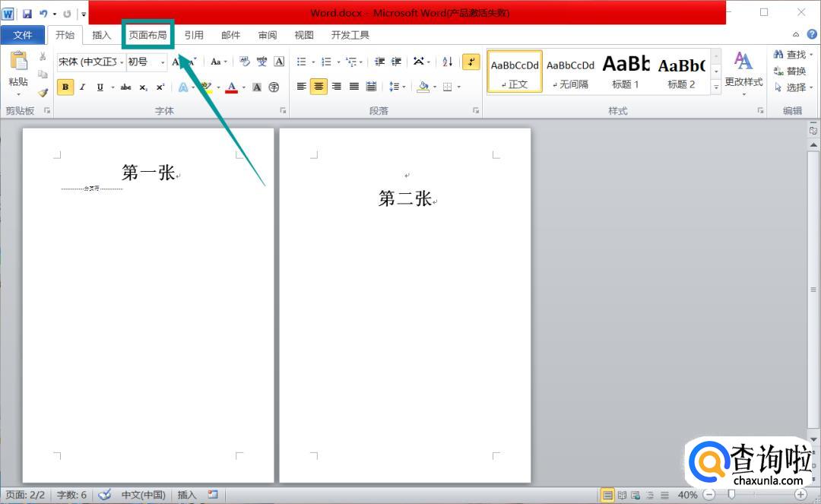The image size is (821, 504).
Task: Toggle Underline formatting
Action: click(x=100, y=87)
